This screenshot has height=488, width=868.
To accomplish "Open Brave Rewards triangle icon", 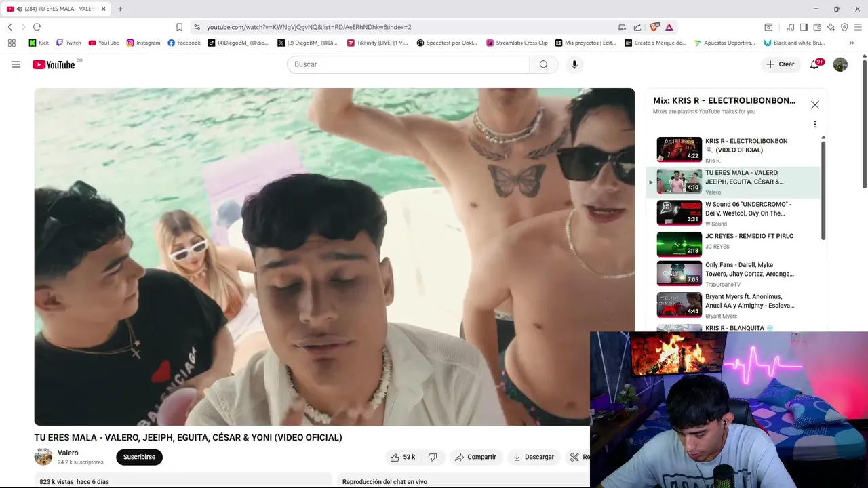I will pyautogui.click(x=669, y=27).
